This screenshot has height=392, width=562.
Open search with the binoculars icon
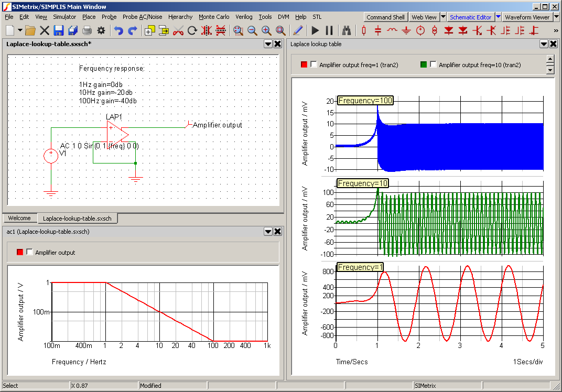347,30
